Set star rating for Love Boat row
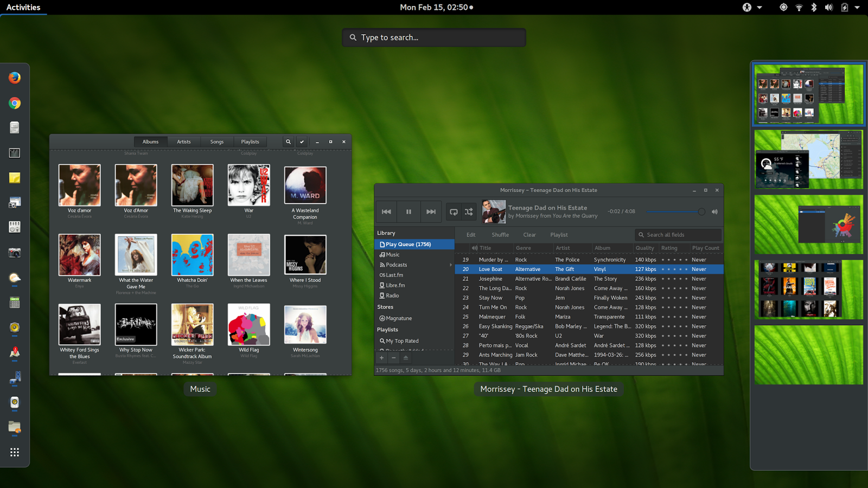Screen dimensions: 868x488 coord(674,269)
